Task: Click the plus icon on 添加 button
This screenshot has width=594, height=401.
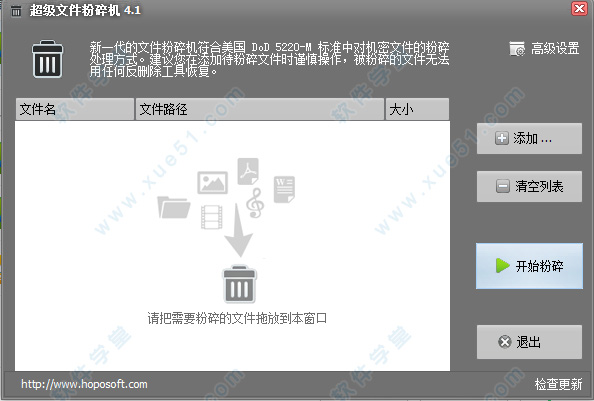Action: (x=502, y=138)
